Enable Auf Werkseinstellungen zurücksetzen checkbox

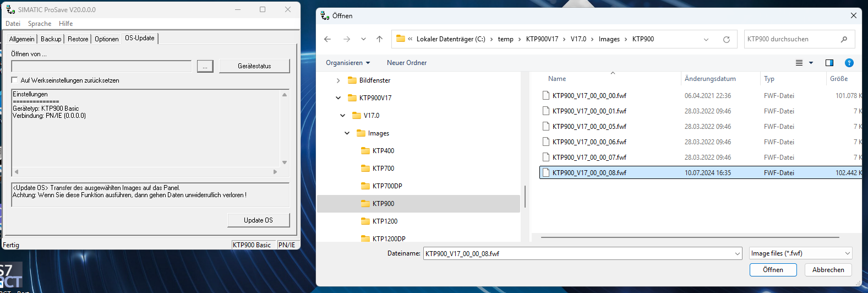tap(14, 80)
